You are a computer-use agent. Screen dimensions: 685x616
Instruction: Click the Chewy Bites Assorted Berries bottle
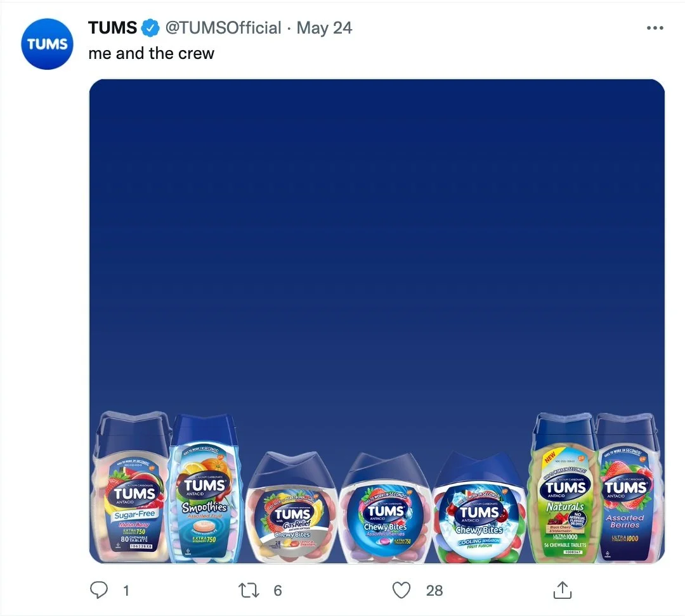pos(386,508)
